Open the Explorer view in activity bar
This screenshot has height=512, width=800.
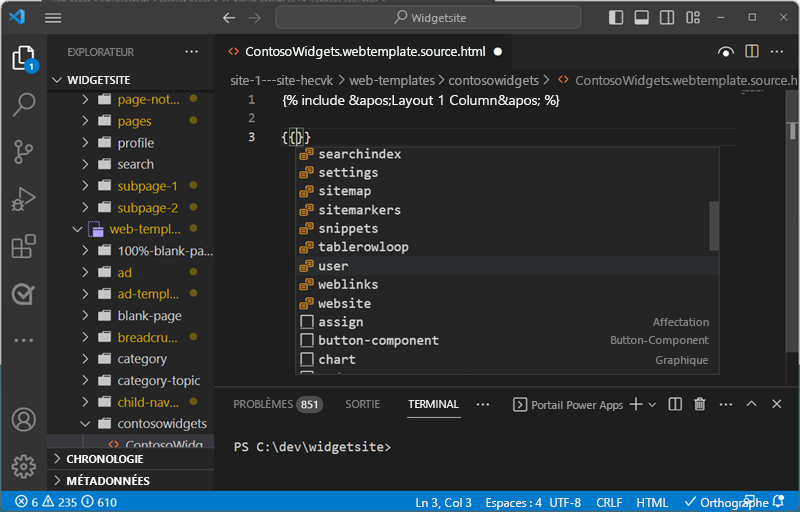[x=23, y=58]
